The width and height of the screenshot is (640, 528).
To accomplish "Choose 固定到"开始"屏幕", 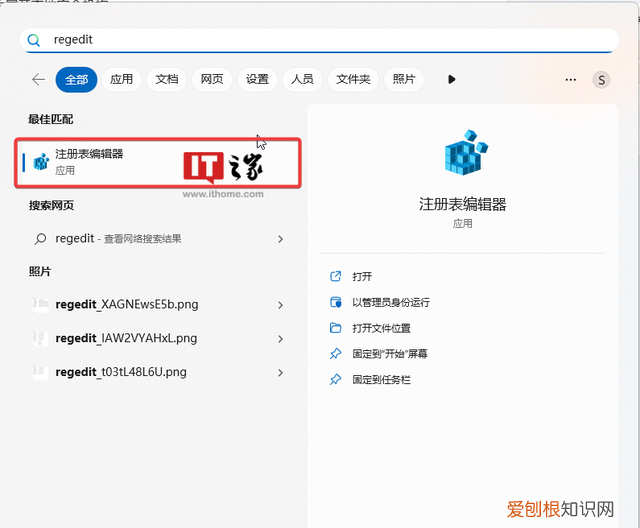I will coord(390,354).
